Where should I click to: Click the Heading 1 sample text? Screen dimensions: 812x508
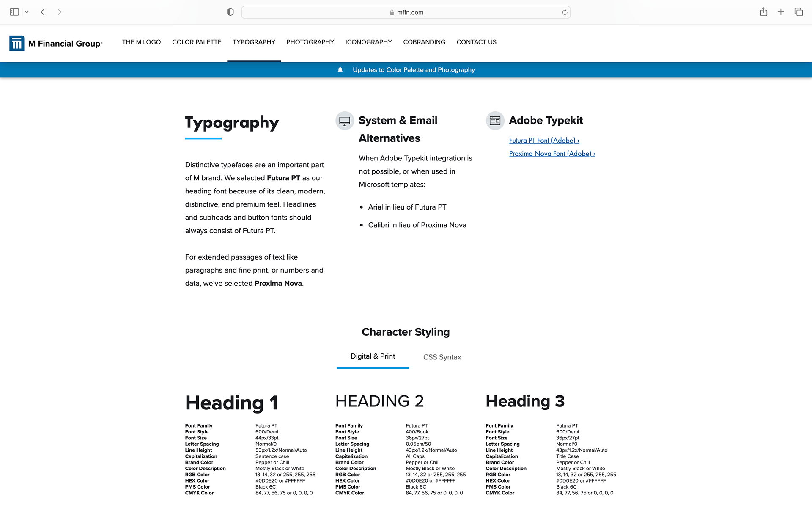click(232, 403)
